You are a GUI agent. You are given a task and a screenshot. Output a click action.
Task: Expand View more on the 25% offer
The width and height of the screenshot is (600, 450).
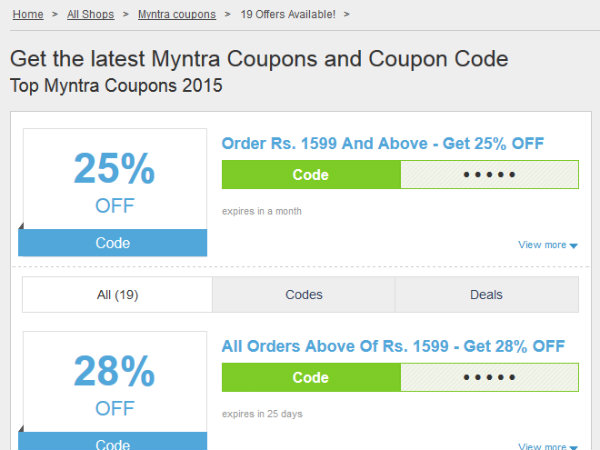542,245
